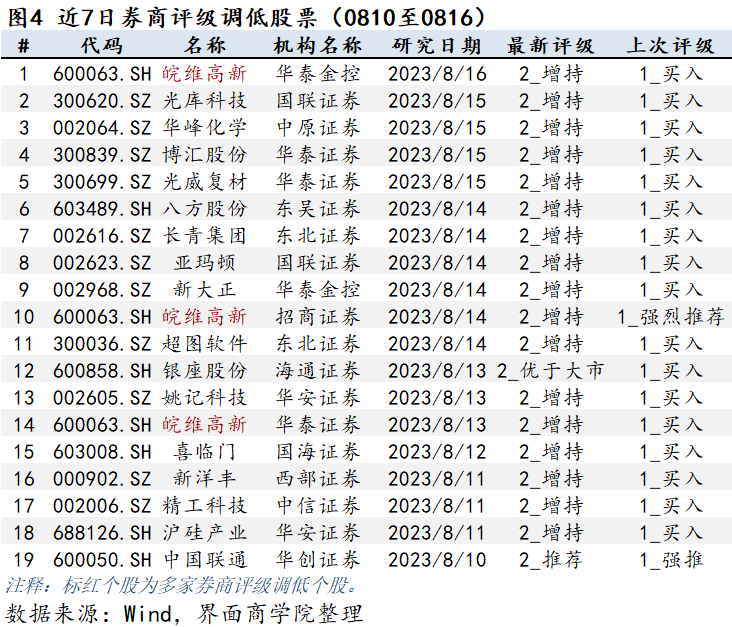Select stock name 光库科技
Image resolution: width=732 pixels, height=627 pixels.
point(204,101)
